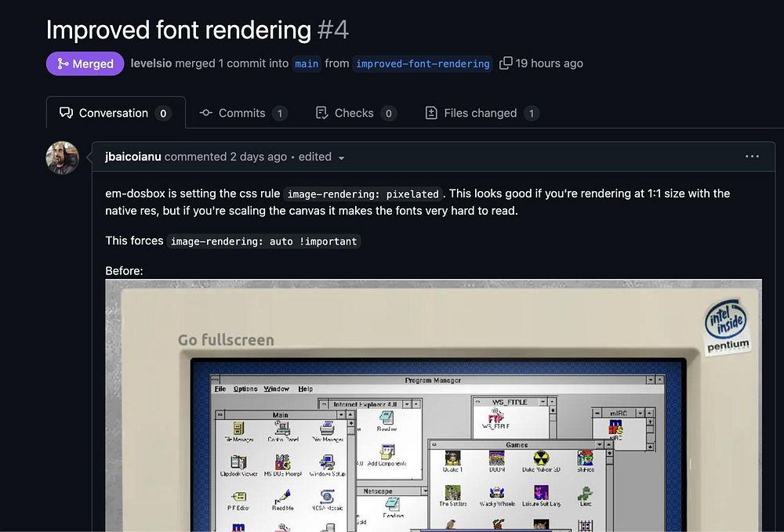Select the Clipbook Viewer icon

[x=238, y=466]
